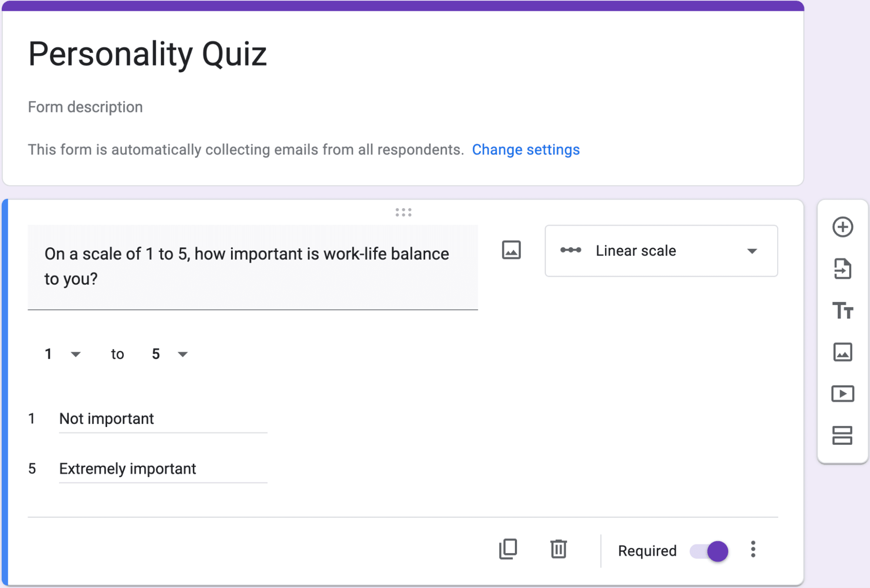Add video from the side toolbar
Viewport: 870px width, 588px height.
(x=843, y=394)
